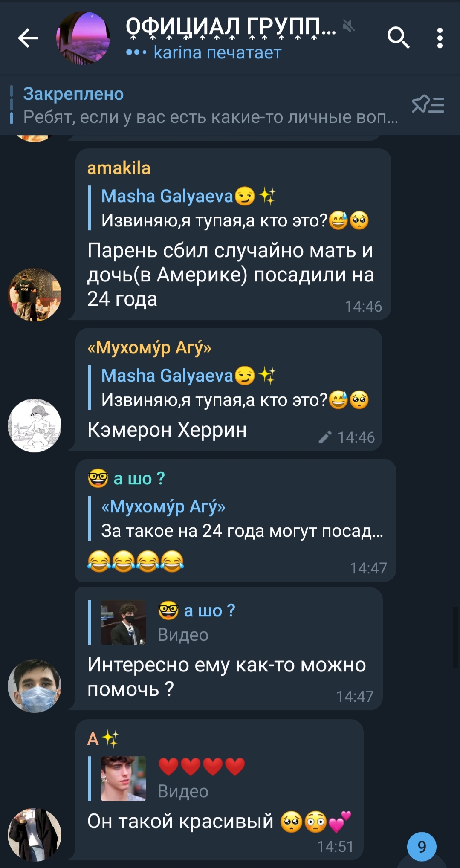The height and width of the screenshot is (868, 460).
Task: Open the group's purple sky avatar
Action: pos(83,38)
